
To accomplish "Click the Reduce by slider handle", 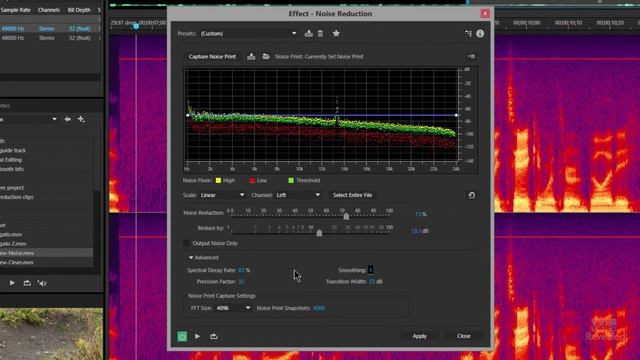I will coord(319,233).
